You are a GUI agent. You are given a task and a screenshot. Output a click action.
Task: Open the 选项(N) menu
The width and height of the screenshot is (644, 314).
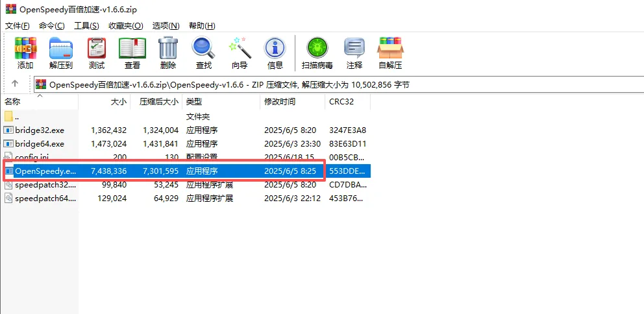tap(166, 26)
